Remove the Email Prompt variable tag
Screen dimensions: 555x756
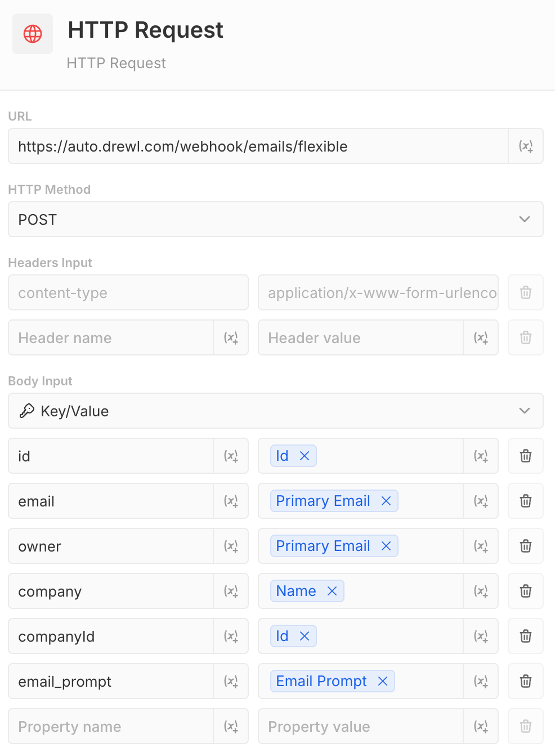383,681
